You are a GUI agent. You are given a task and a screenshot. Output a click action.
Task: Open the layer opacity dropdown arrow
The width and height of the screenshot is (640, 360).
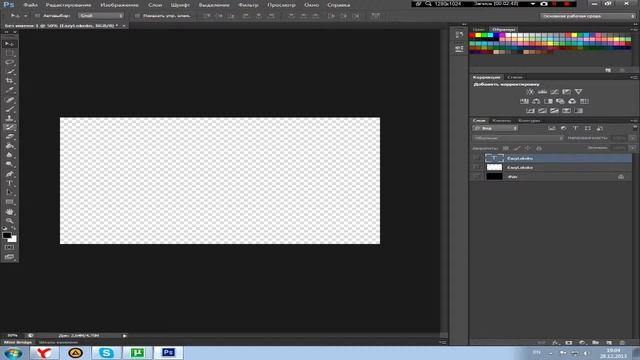click(x=632, y=138)
